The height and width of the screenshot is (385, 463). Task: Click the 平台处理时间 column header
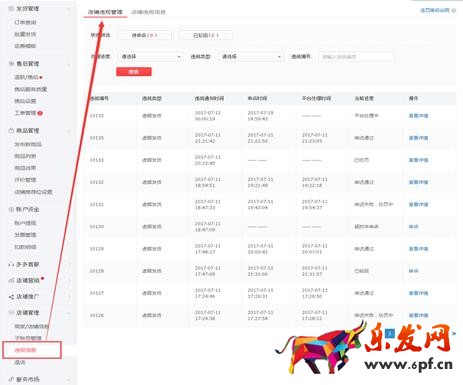[x=316, y=98]
